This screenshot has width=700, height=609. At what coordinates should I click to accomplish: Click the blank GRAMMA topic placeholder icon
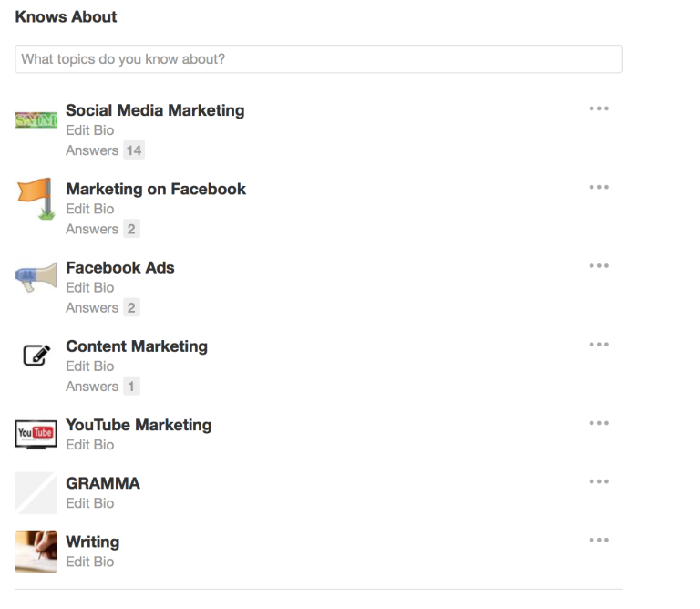36,493
